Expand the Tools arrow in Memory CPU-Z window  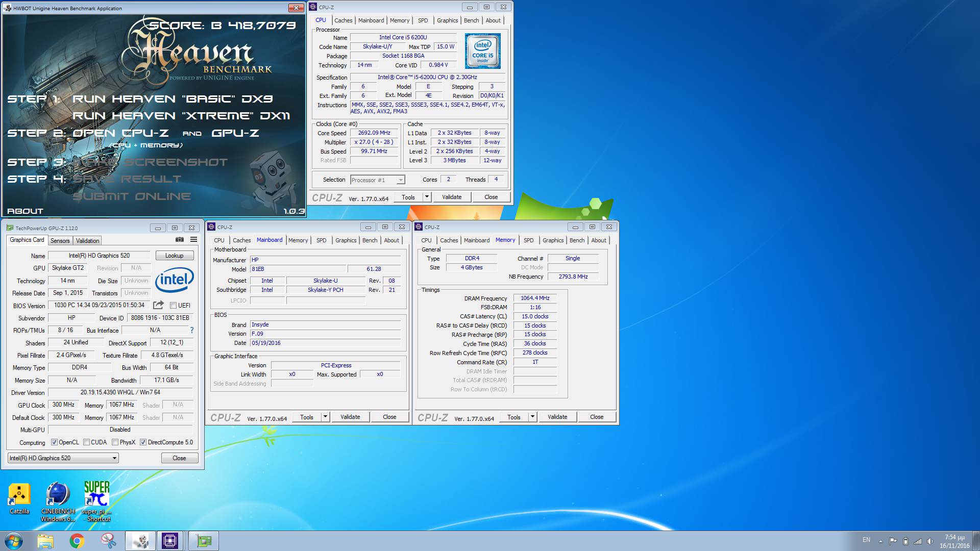tap(532, 417)
